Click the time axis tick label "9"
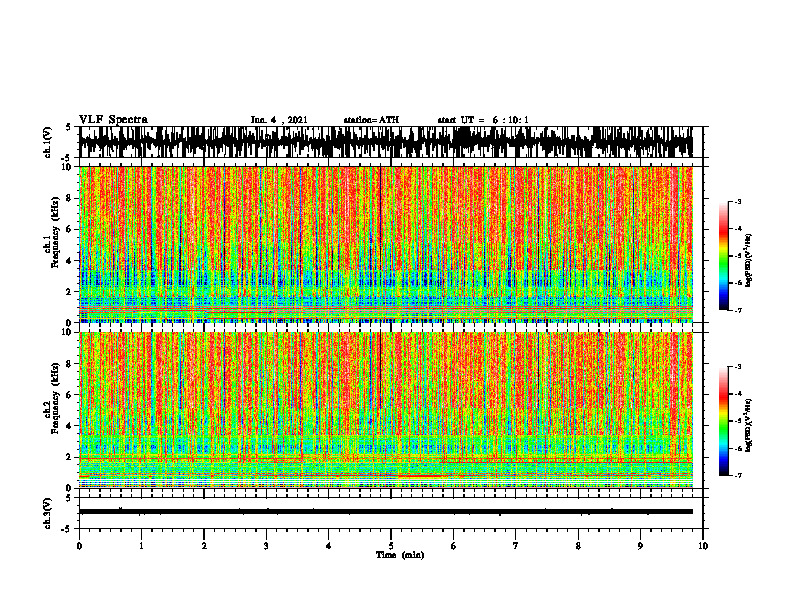This screenshot has width=792, height=612. click(640, 546)
